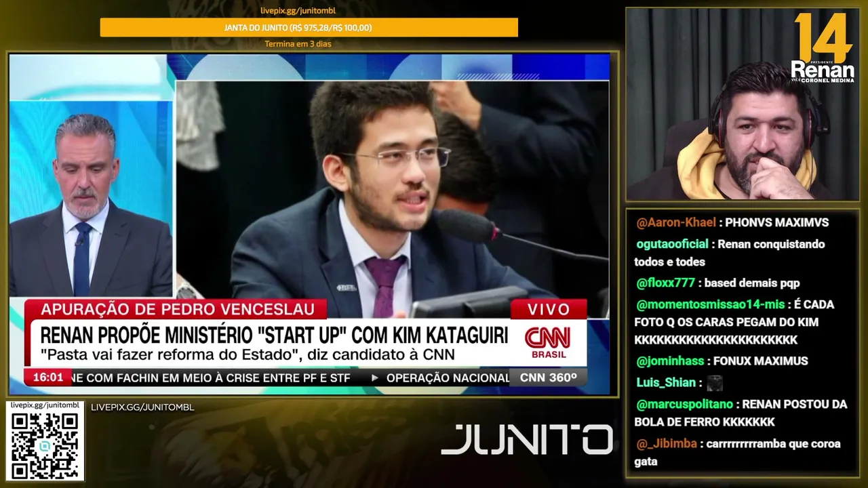
Task: Click the username Luis_Shian in chat
Action: [665, 383]
